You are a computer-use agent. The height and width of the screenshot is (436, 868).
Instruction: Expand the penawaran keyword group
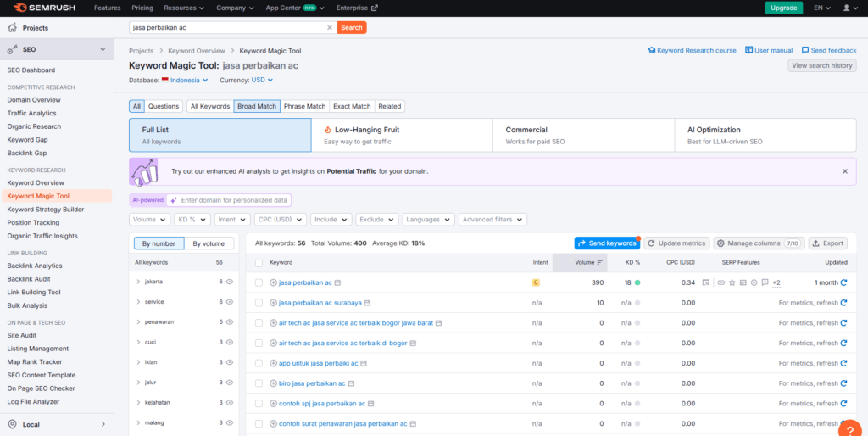[138, 321]
